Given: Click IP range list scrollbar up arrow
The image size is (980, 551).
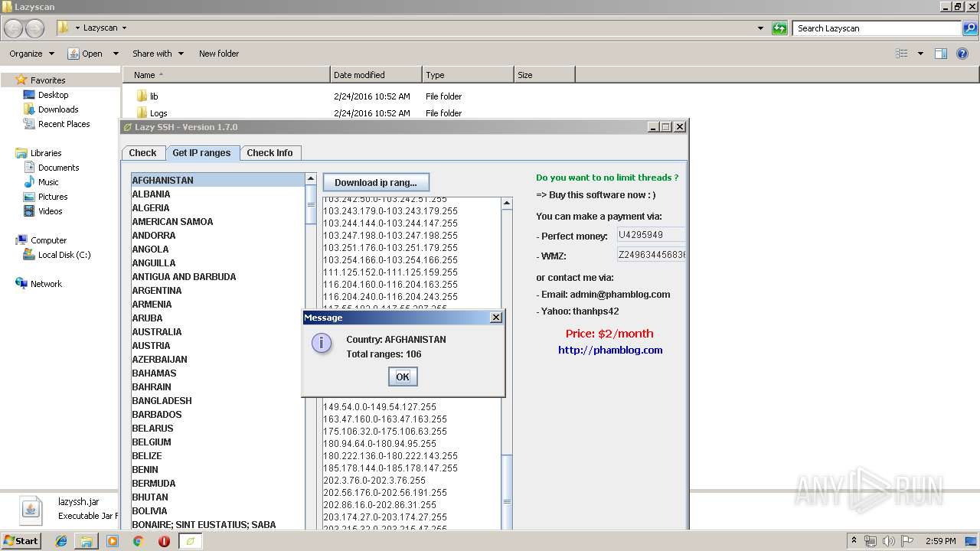Looking at the screenshot, I should point(507,203).
